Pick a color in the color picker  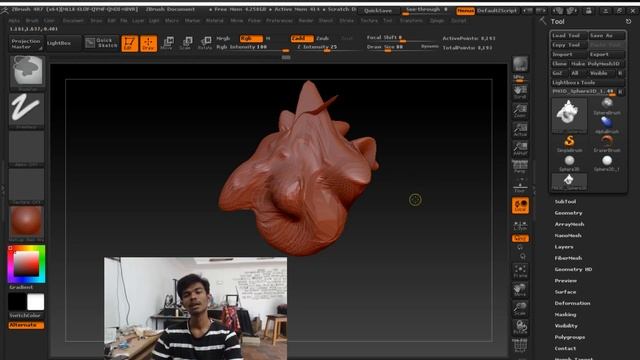click(27, 264)
